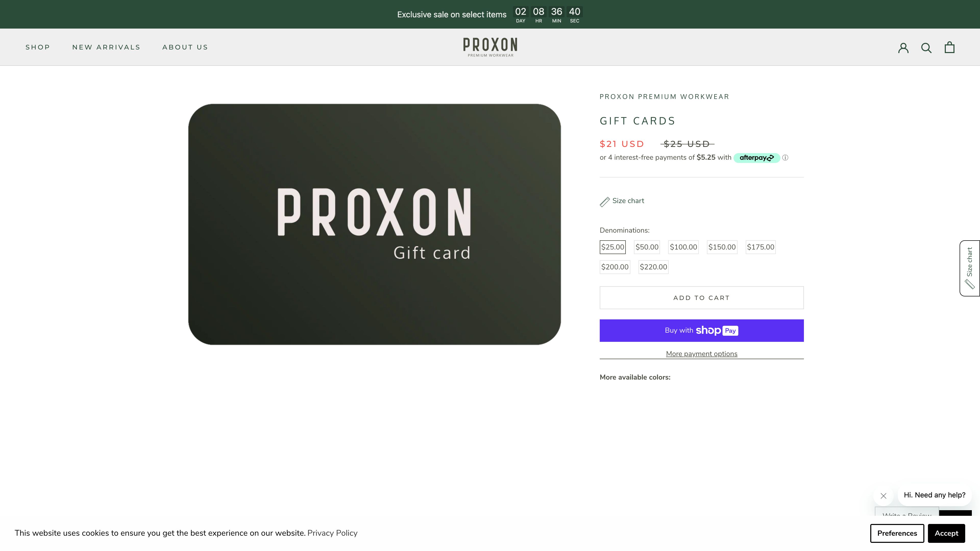The height and width of the screenshot is (551, 980).
Task: Open the Privacy Policy link
Action: 333,533
